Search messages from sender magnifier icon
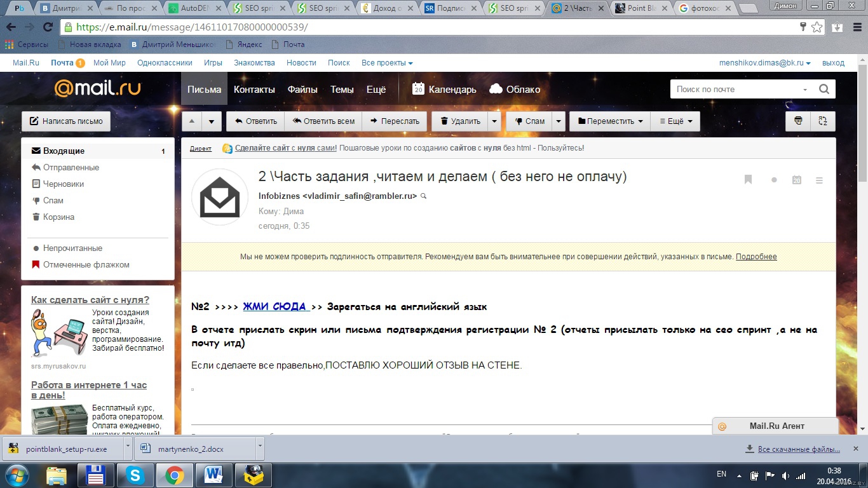868x488 pixels. point(424,196)
